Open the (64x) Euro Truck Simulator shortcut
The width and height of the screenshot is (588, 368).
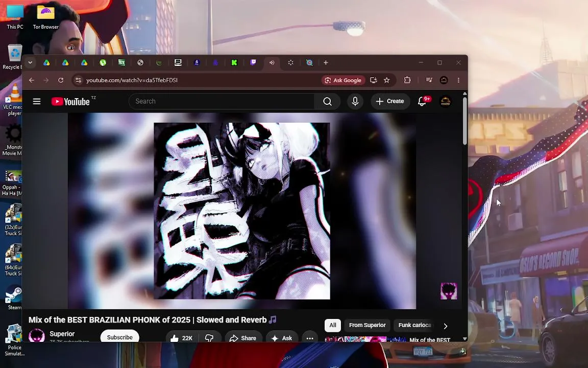[13, 260]
